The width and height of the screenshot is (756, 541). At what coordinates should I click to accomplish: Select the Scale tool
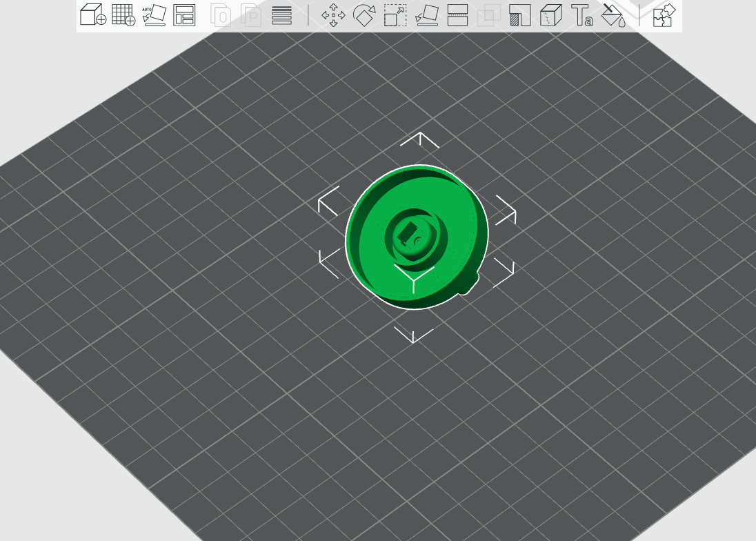(x=395, y=15)
